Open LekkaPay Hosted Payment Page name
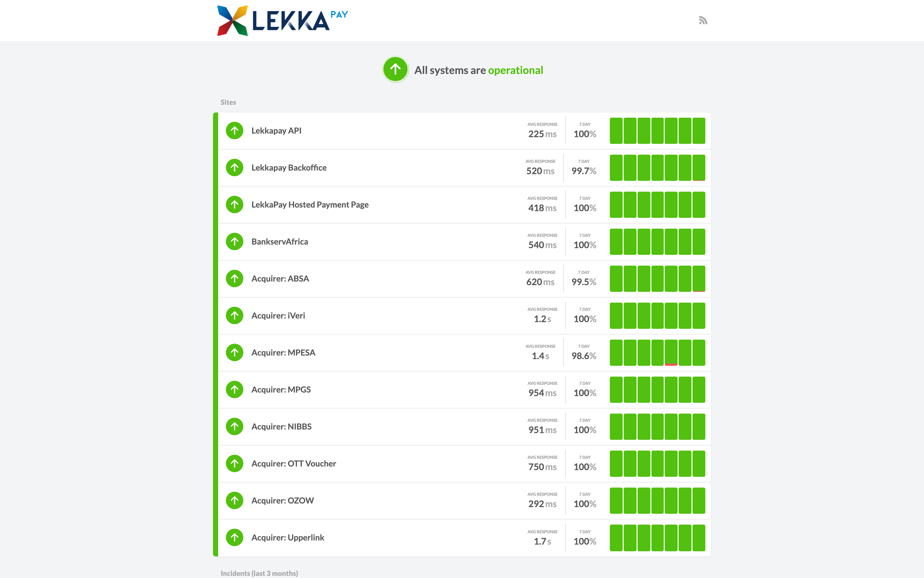Image resolution: width=924 pixels, height=578 pixels. (x=310, y=204)
